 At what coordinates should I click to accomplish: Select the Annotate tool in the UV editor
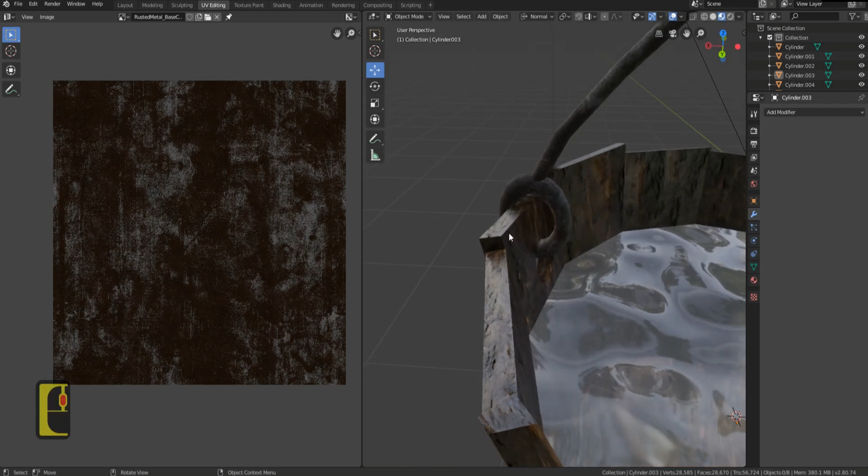[11, 89]
